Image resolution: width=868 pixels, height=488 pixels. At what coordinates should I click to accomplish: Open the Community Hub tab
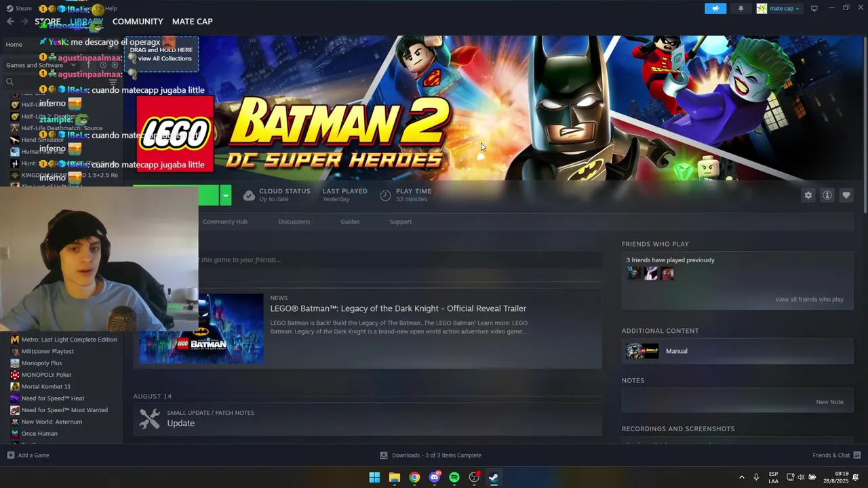224,222
